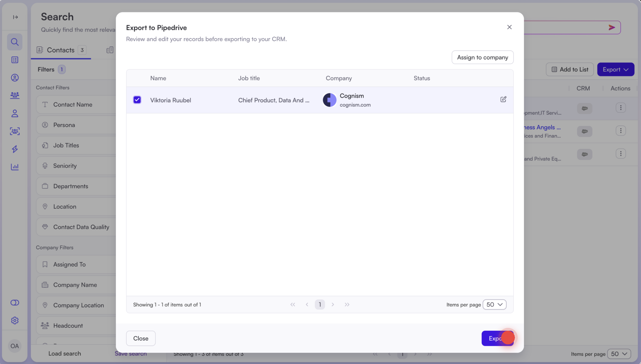Screen dimensions: 641x364
Task: Uncheck the Viktoria Ruubel row checkbox
Action: tap(137, 100)
